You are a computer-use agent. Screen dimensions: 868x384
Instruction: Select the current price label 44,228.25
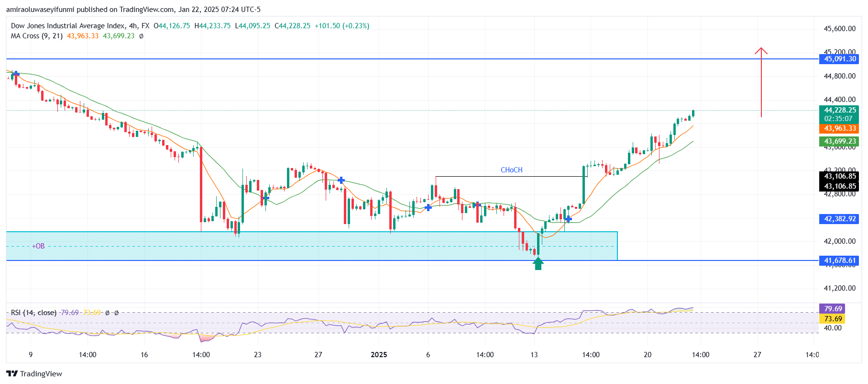pos(840,110)
